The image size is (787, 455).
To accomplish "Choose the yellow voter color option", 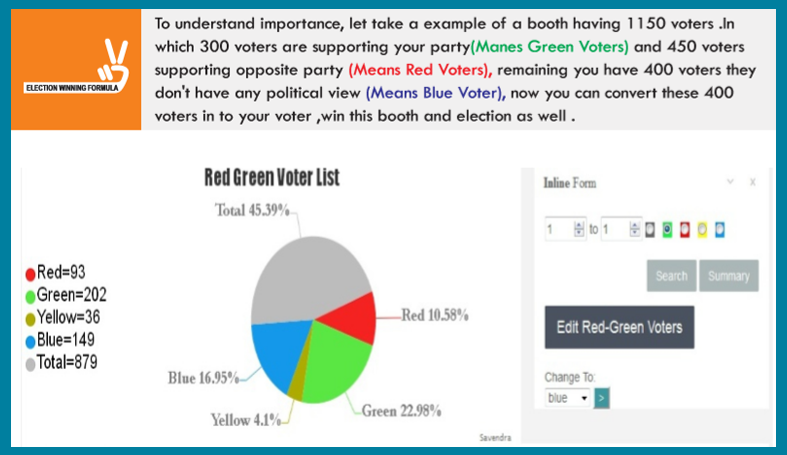I will coord(703,229).
